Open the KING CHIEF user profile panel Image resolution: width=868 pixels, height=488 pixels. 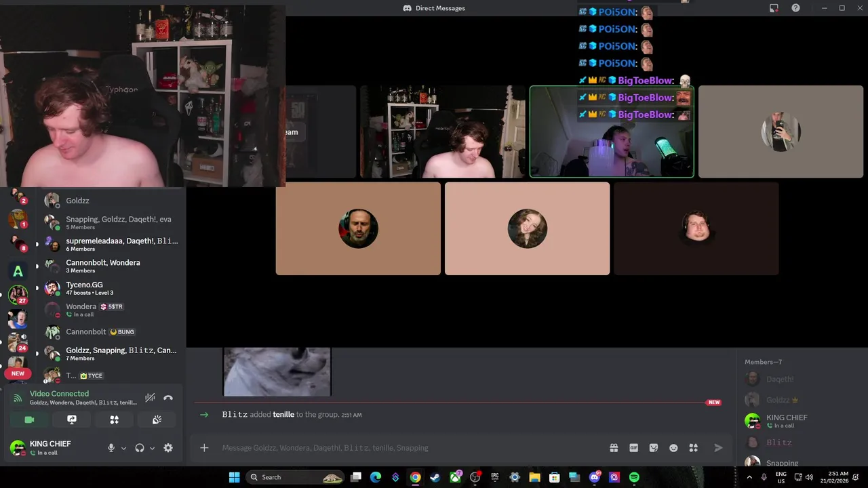pyautogui.click(x=51, y=447)
